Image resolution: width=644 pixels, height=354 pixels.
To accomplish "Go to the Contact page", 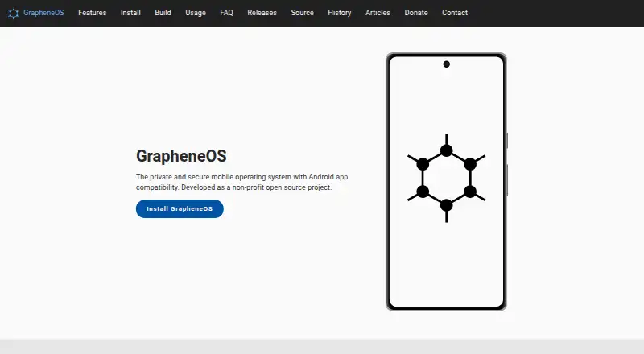I will point(455,13).
